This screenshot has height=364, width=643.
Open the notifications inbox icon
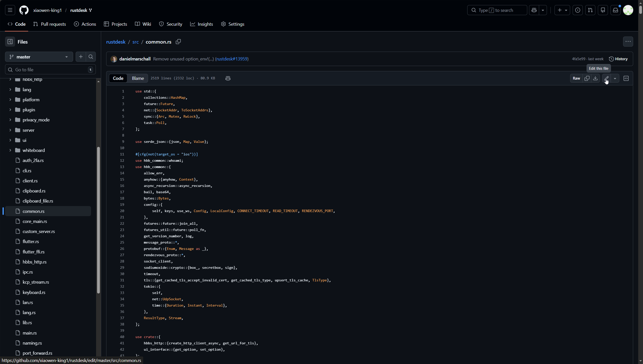click(616, 10)
